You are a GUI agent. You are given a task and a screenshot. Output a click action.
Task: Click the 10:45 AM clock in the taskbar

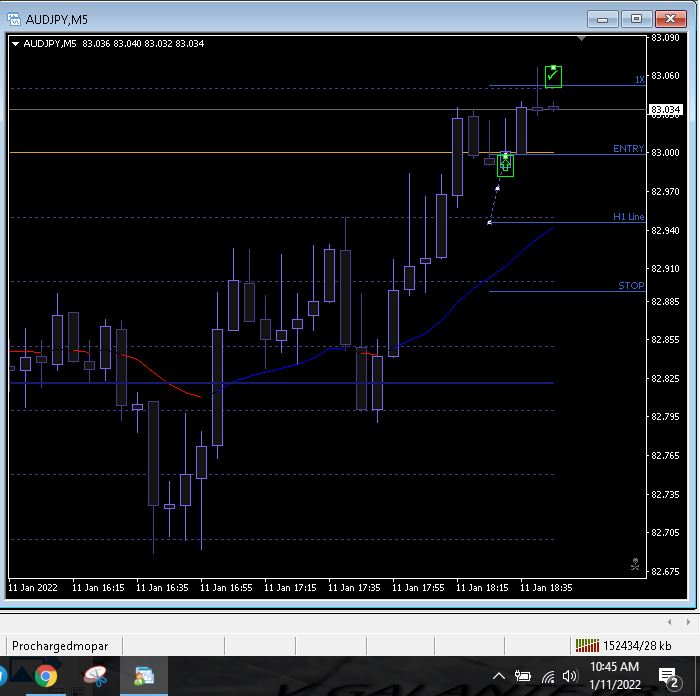click(614, 667)
